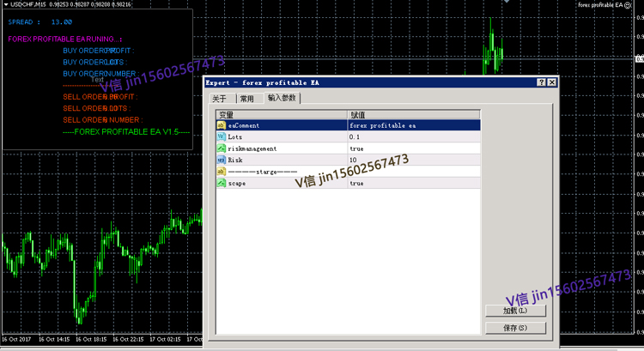Edit the riskmanagement value true
The image size is (644, 351).
click(x=414, y=148)
